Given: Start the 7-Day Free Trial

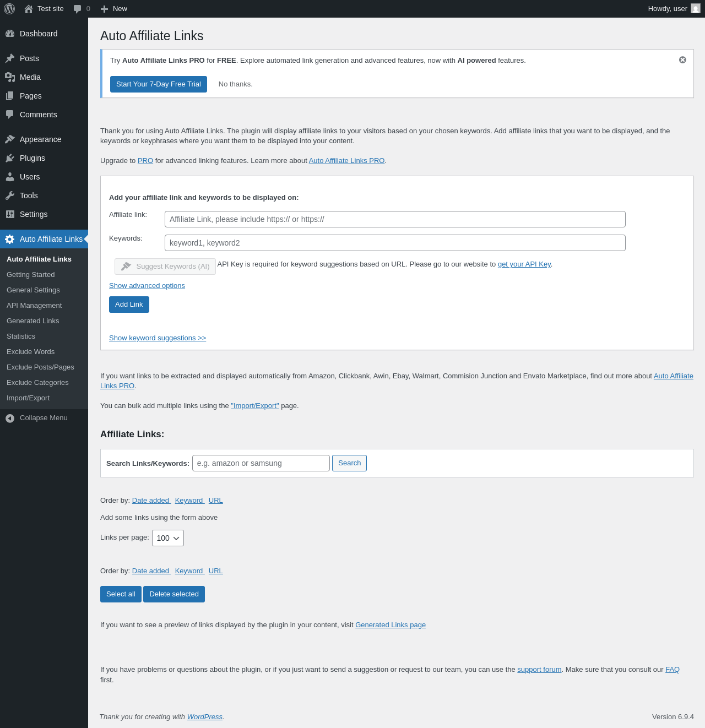Looking at the screenshot, I should 159,84.
